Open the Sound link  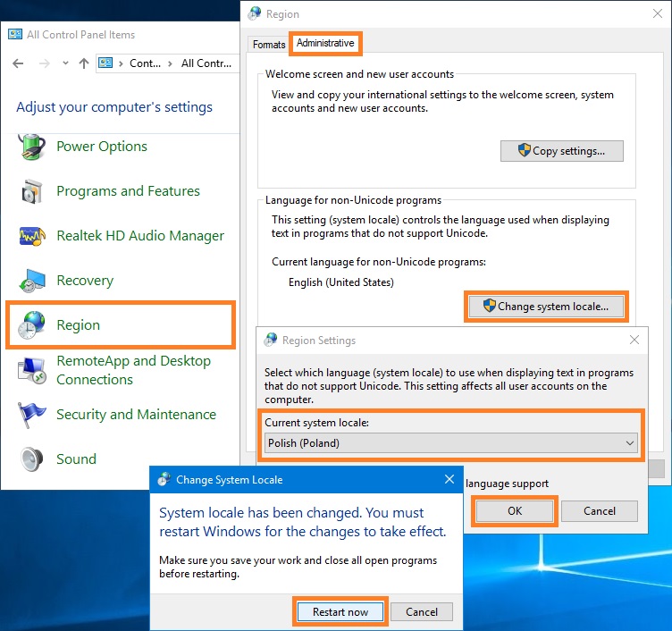(76, 459)
